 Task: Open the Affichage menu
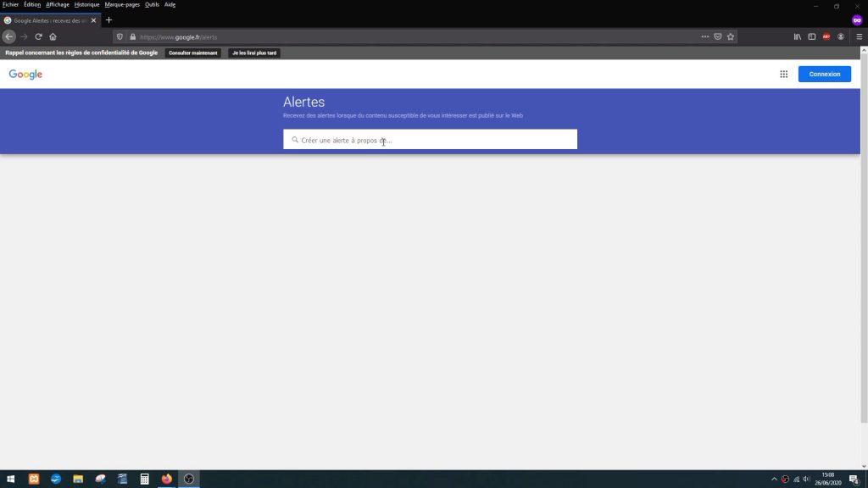click(58, 4)
